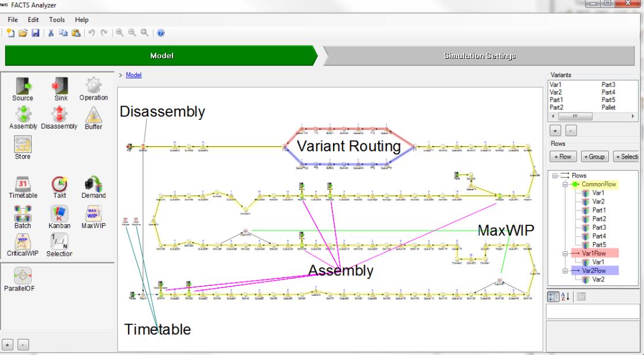The height and width of the screenshot is (355, 644).
Task: Add a variant with plus button
Action: click(x=555, y=130)
